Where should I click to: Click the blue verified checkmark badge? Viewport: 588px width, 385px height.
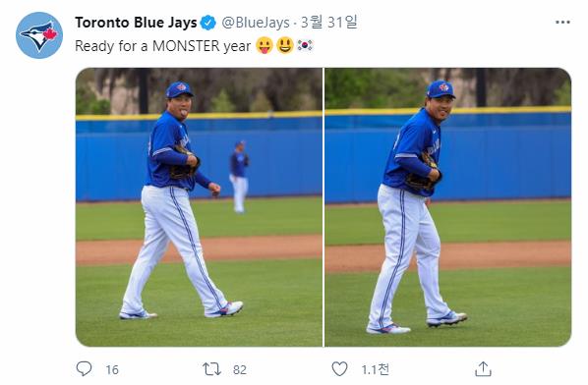tap(207, 23)
